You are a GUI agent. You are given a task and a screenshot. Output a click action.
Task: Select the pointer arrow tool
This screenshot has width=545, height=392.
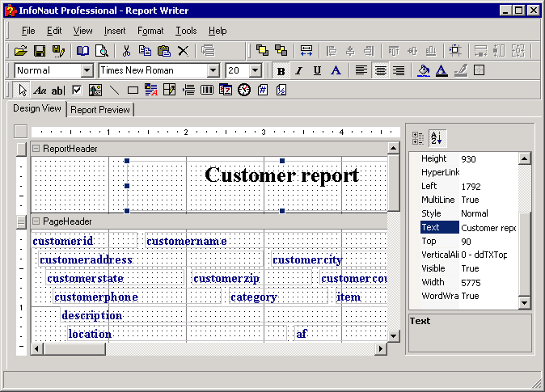23,91
